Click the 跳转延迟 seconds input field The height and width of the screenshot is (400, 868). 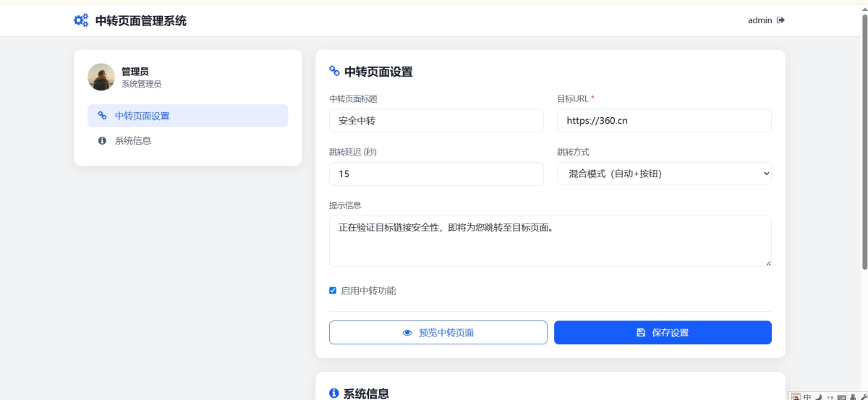click(436, 174)
